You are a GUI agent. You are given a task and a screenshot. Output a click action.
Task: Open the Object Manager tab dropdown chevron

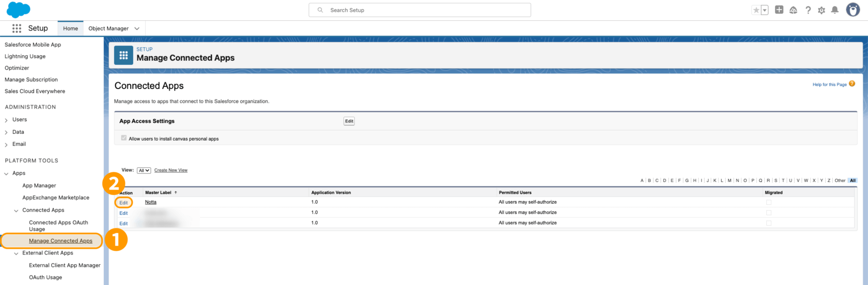(x=137, y=28)
